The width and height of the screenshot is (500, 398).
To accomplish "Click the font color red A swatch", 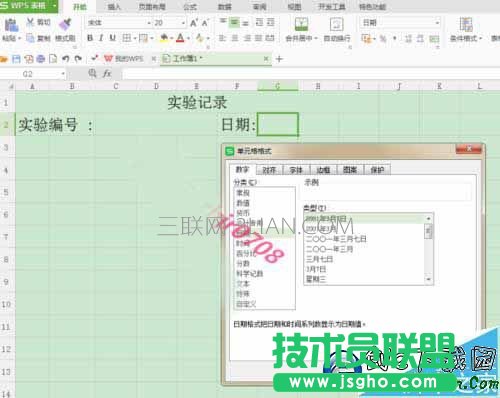I will coord(180,38).
